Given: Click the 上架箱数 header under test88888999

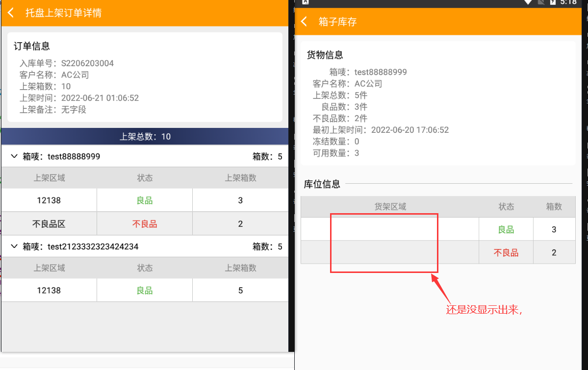Looking at the screenshot, I should pyautogui.click(x=240, y=178).
